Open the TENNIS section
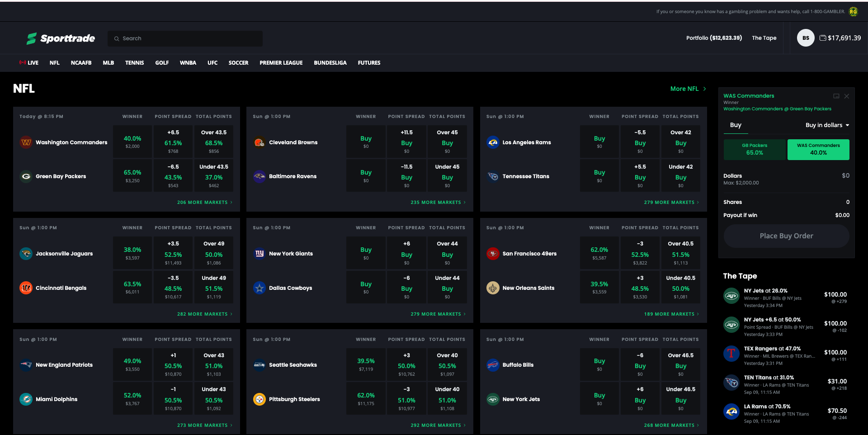 135,63
